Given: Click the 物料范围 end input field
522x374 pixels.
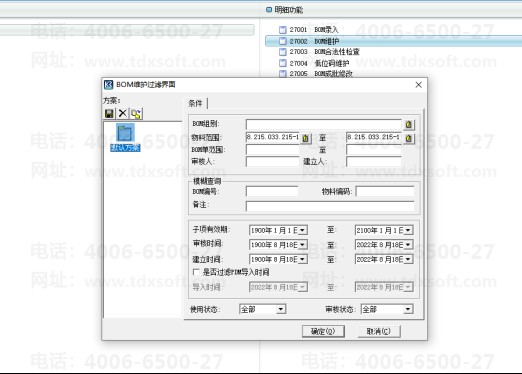Looking at the screenshot, I should tap(374, 137).
